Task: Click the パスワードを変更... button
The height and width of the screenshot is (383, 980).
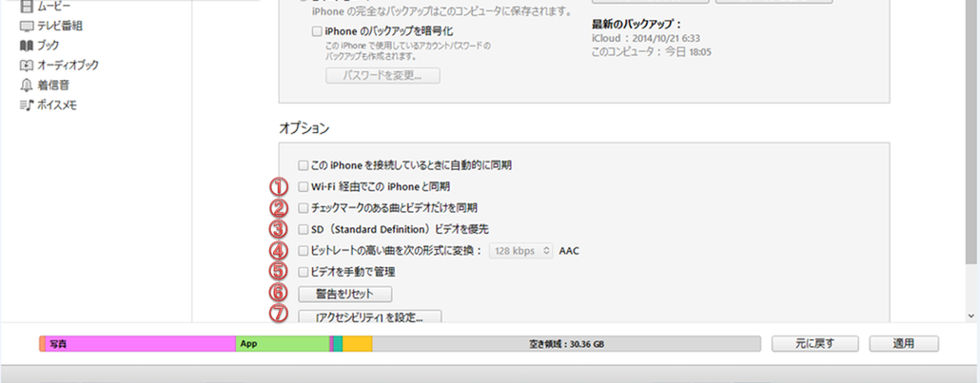Action: (x=382, y=76)
